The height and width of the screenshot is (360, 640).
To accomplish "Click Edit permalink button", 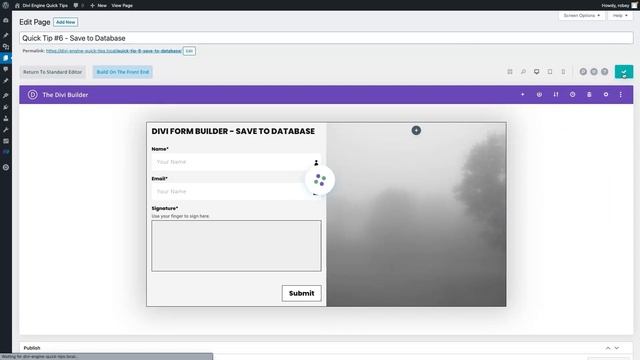I will pos(189,51).
